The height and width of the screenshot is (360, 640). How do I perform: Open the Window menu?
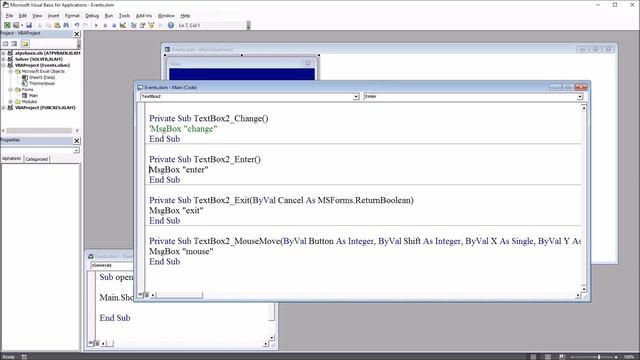166,16
